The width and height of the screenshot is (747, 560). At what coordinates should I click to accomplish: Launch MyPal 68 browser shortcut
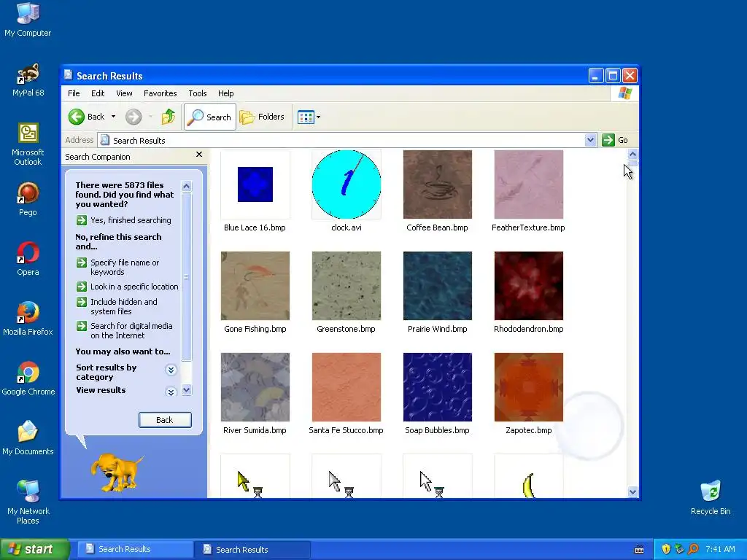point(28,79)
